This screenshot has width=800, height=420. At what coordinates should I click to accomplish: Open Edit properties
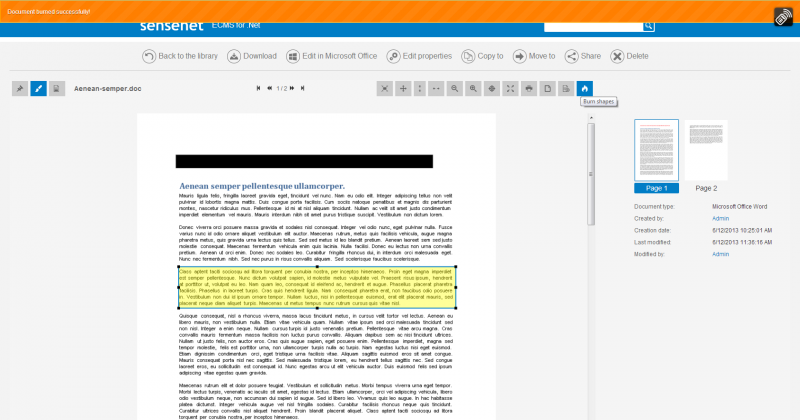419,56
